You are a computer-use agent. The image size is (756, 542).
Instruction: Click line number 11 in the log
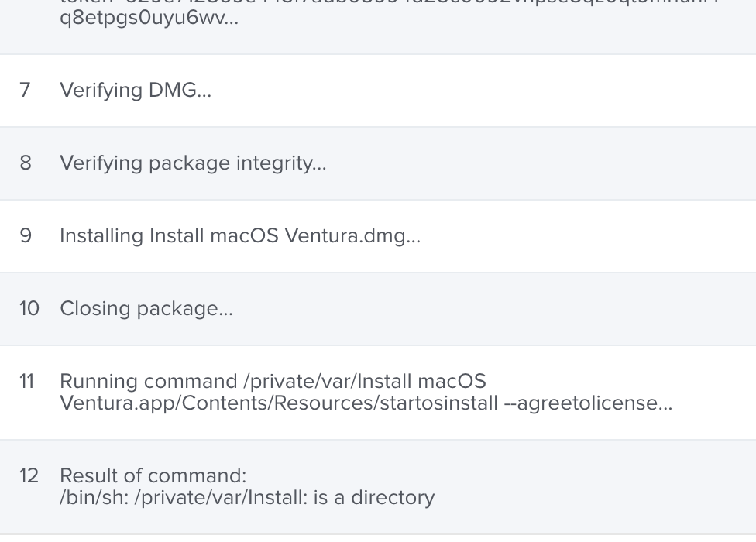click(26, 381)
